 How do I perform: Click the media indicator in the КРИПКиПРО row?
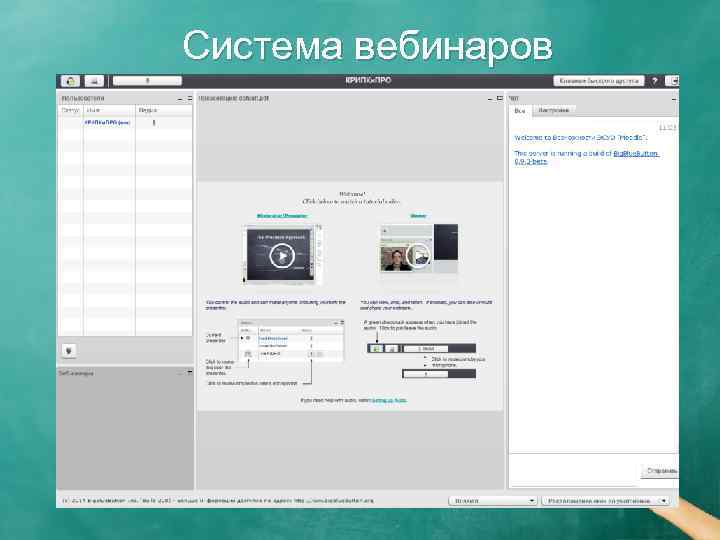154,123
